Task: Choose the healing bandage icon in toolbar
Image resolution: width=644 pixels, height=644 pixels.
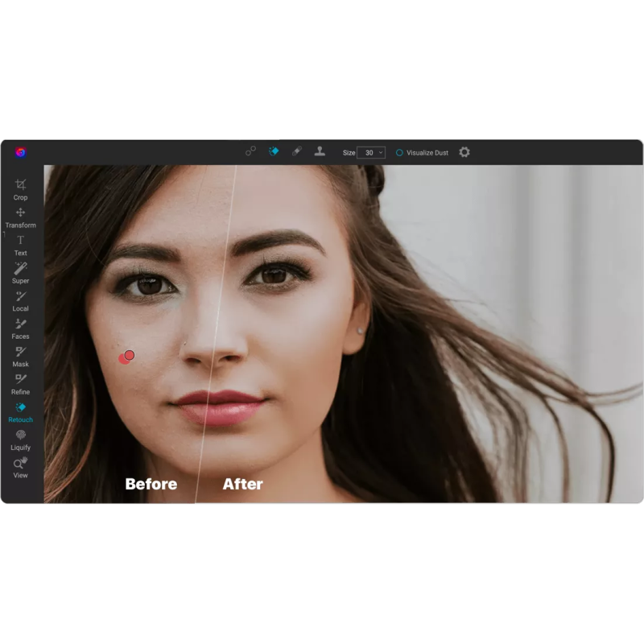Action: point(296,151)
